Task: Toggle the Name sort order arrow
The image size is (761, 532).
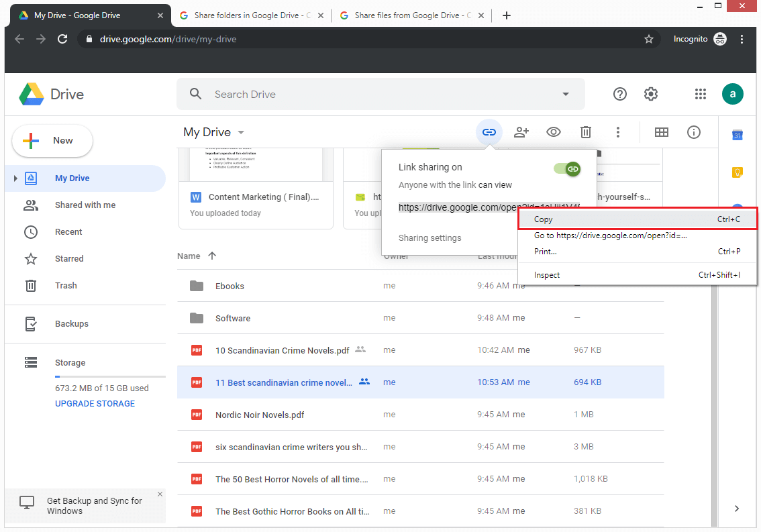Action: click(212, 256)
